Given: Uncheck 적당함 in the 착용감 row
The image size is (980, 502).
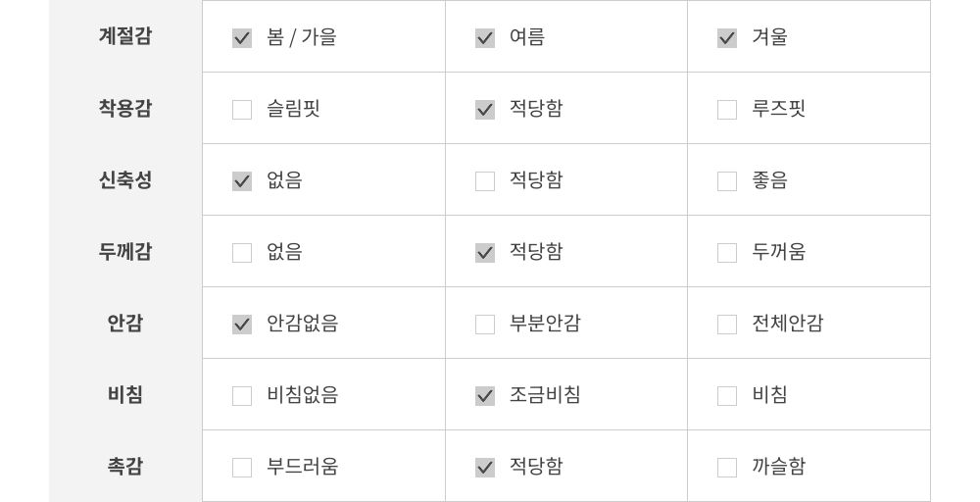Looking at the screenshot, I should click(485, 110).
